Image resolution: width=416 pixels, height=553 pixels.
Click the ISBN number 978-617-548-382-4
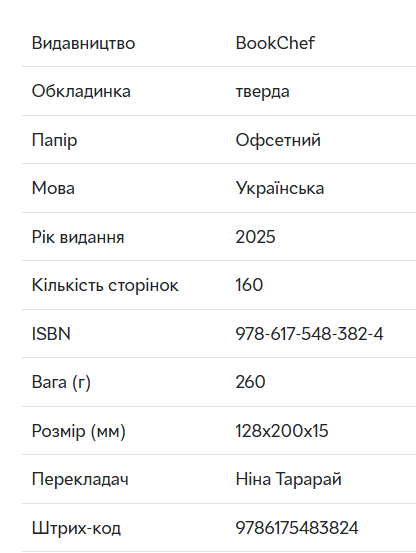click(309, 334)
